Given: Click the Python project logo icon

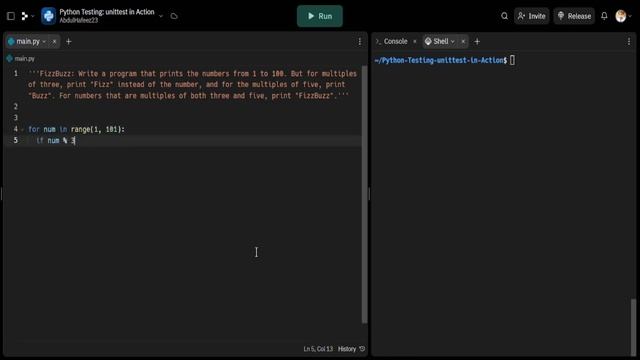Looking at the screenshot, I should (x=49, y=16).
